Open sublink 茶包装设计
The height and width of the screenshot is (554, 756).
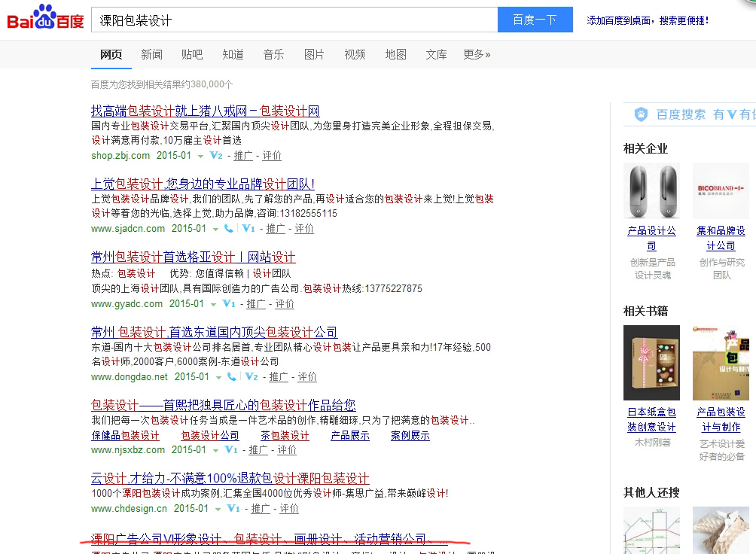[x=285, y=435]
